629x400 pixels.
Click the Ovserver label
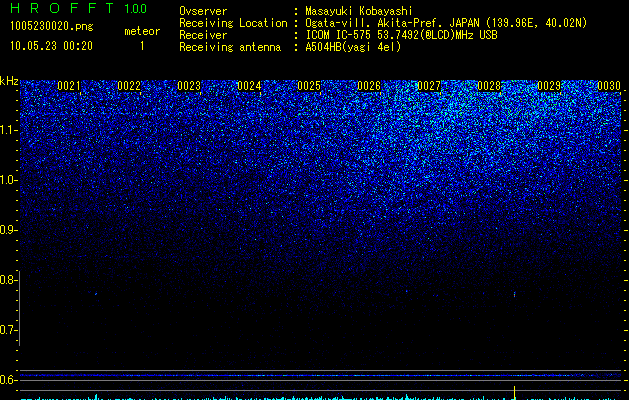tap(203, 11)
